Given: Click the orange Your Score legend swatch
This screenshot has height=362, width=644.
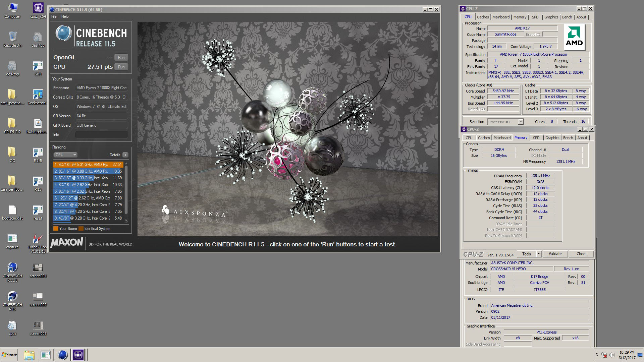Looking at the screenshot, I should [56, 229].
